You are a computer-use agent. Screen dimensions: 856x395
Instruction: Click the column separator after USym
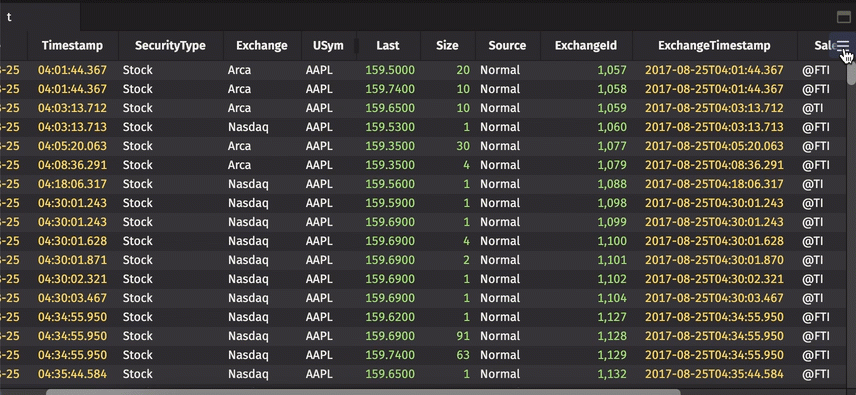tap(356, 46)
